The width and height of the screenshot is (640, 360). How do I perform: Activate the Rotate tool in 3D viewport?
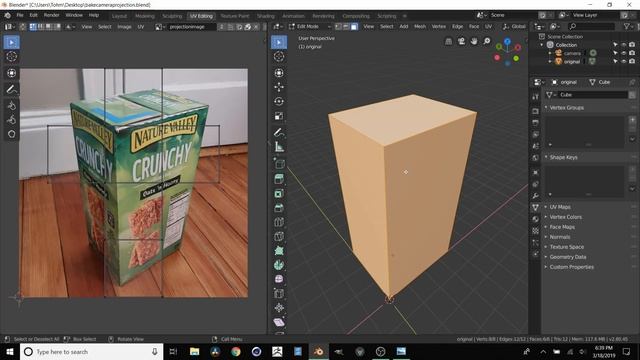(x=279, y=101)
